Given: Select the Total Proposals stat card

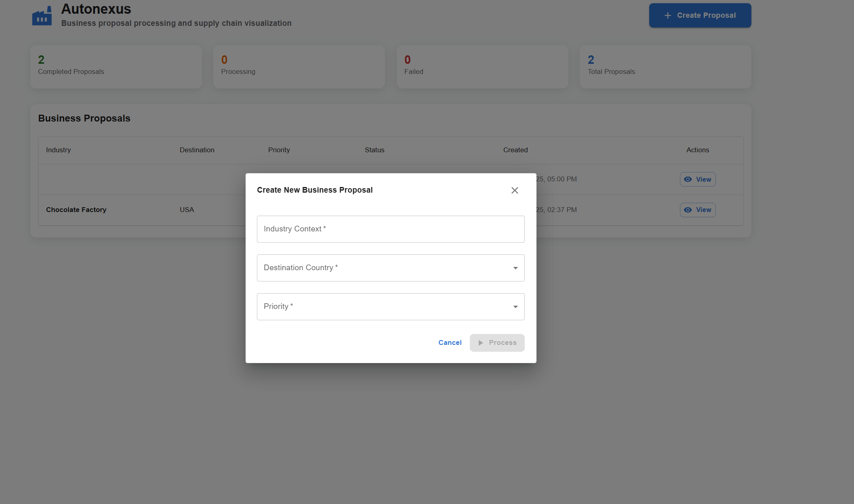Looking at the screenshot, I should tap(665, 67).
